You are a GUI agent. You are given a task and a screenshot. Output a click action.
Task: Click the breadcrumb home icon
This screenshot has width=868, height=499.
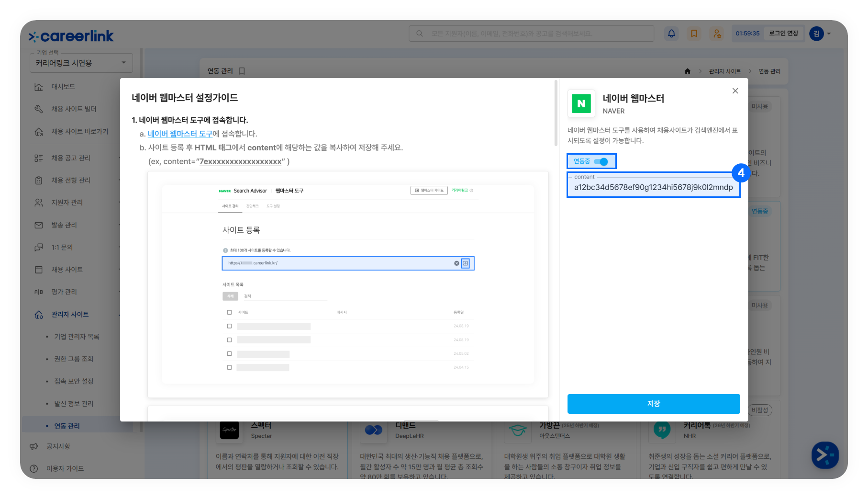click(x=688, y=71)
